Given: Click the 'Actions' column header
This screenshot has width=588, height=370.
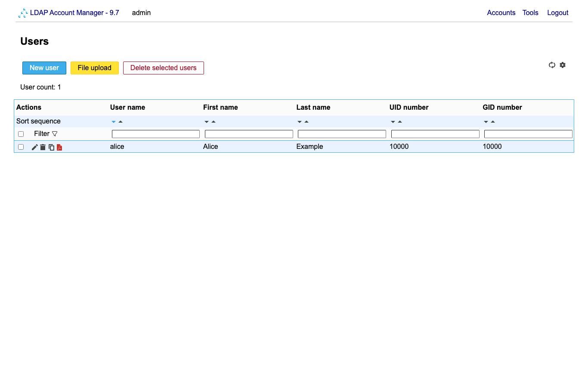Looking at the screenshot, I should (x=29, y=108).
